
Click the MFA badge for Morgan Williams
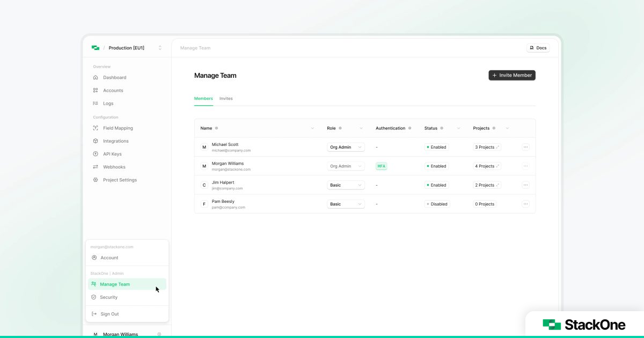(382, 166)
